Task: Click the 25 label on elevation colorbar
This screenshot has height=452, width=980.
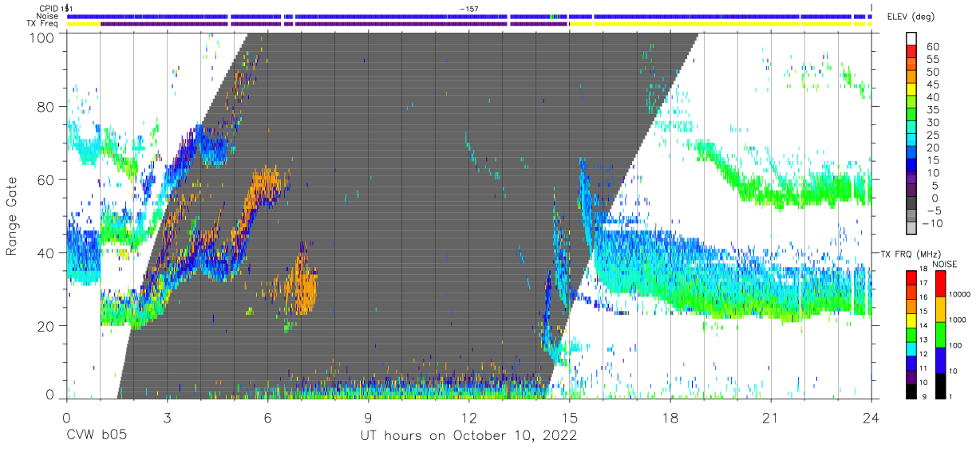Action: click(932, 135)
